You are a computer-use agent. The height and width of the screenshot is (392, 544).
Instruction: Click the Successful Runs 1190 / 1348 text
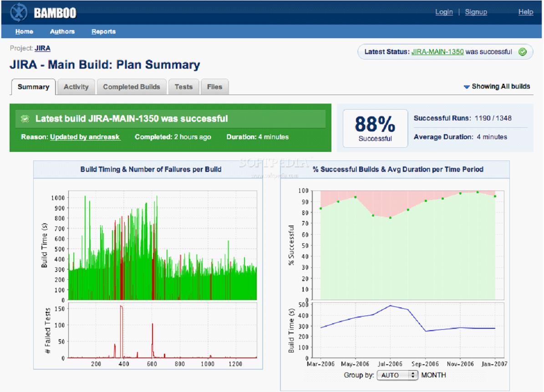coord(463,118)
